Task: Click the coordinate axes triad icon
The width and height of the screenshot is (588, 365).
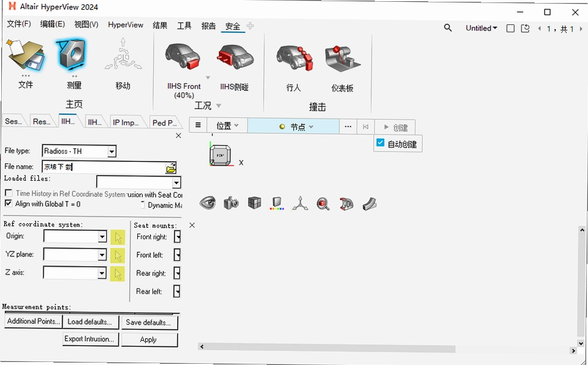Action: coord(300,203)
